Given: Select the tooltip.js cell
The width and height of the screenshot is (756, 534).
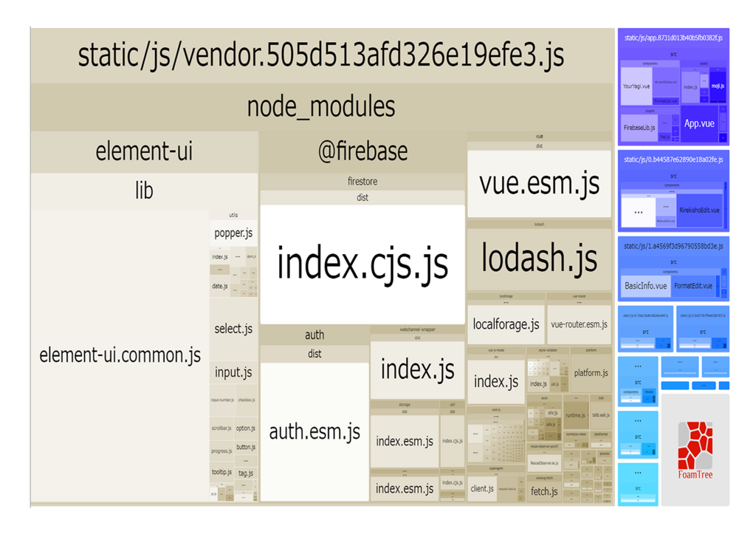Looking at the screenshot, I should [221, 472].
